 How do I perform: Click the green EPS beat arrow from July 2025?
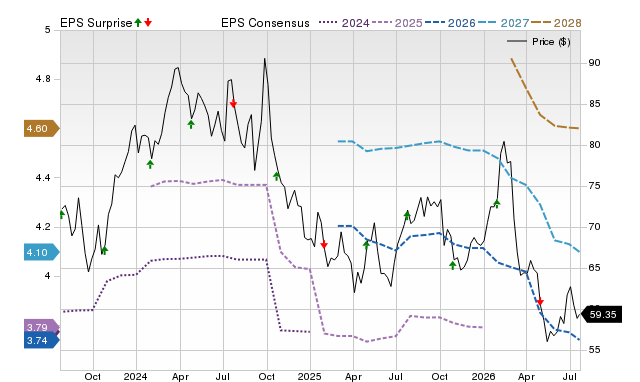click(x=407, y=215)
